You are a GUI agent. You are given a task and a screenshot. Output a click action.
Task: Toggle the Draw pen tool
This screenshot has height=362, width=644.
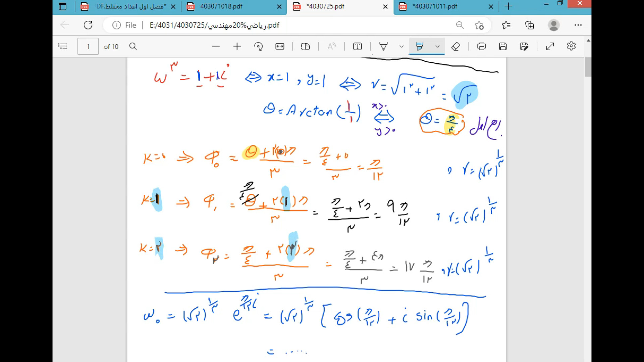(x=383, y=46)
